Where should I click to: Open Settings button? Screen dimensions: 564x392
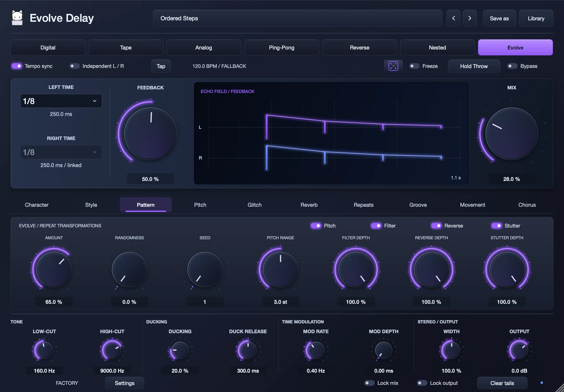click(x=125, y=383)
